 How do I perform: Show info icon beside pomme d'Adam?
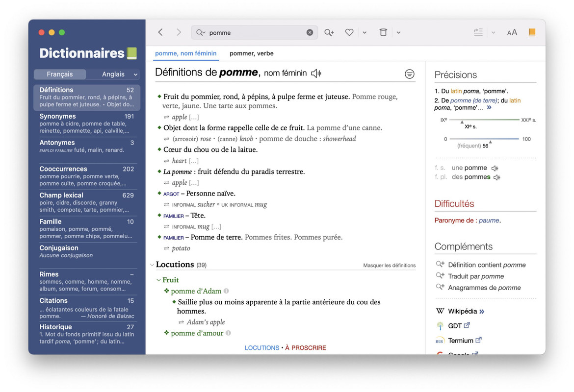click(226, 291)
